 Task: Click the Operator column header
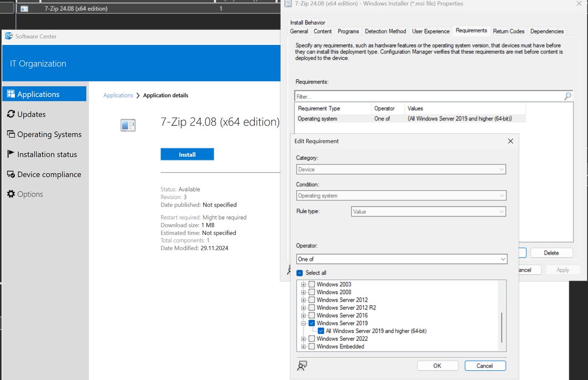coord(388,108)
